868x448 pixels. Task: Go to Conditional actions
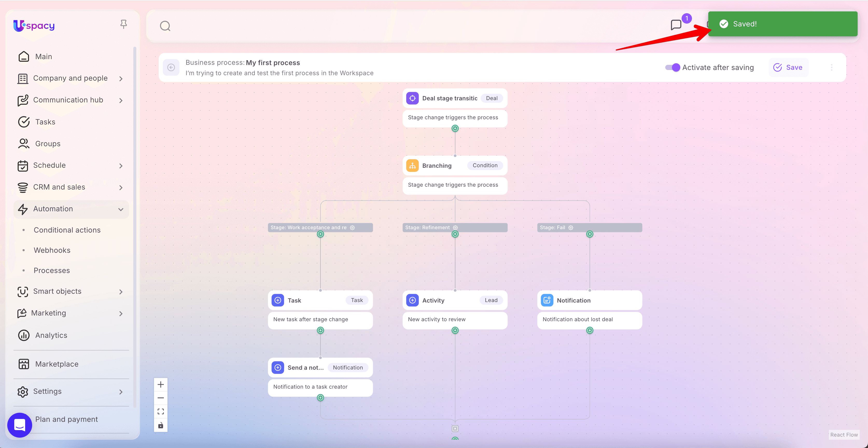point(67,230)
